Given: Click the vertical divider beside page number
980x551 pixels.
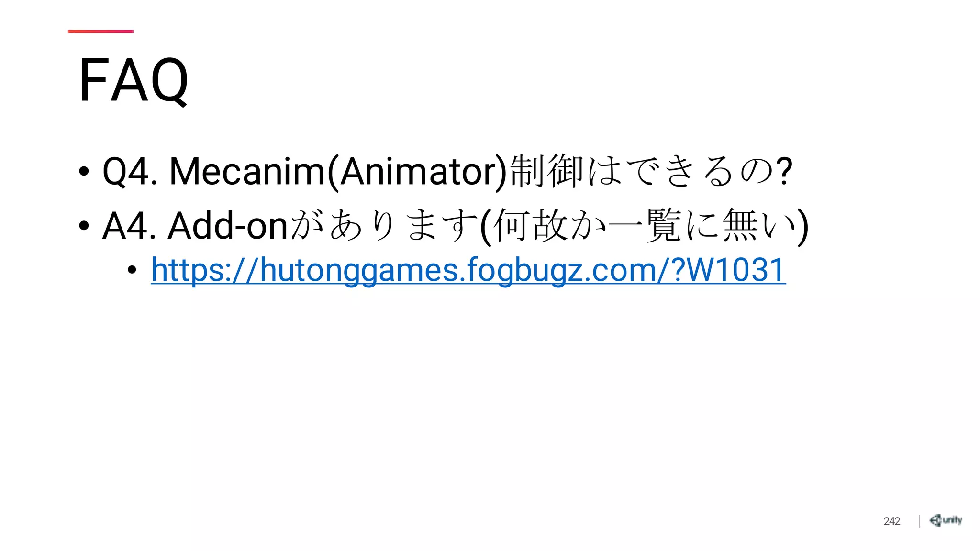Looking at the screenshot, I should [x=919, y=521].
